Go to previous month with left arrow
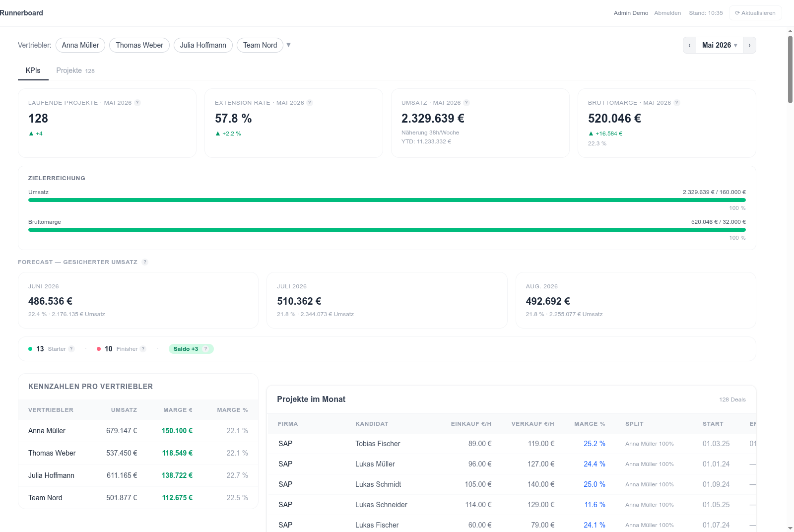 (x=690, y=45)
